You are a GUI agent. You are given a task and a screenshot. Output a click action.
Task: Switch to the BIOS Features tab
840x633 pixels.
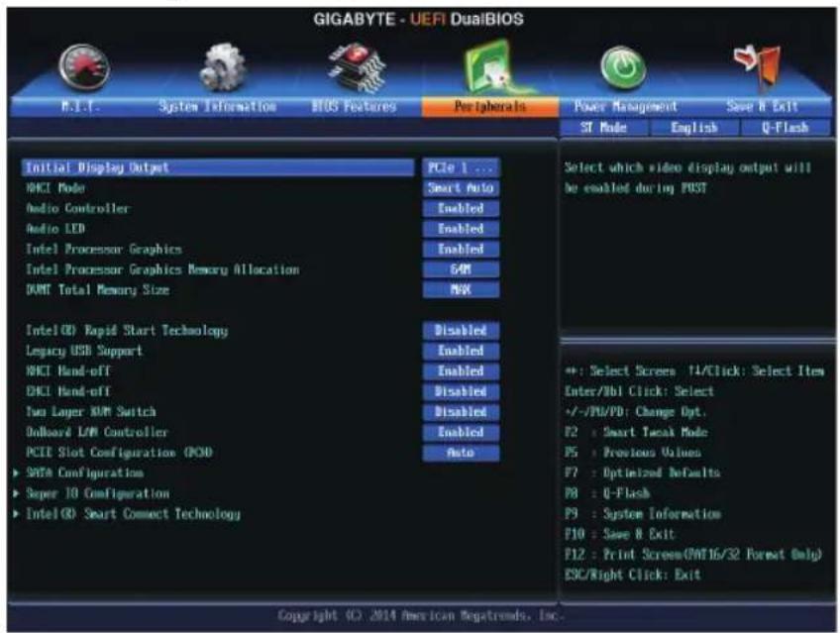pyautogui.click(x=354, y=107)
